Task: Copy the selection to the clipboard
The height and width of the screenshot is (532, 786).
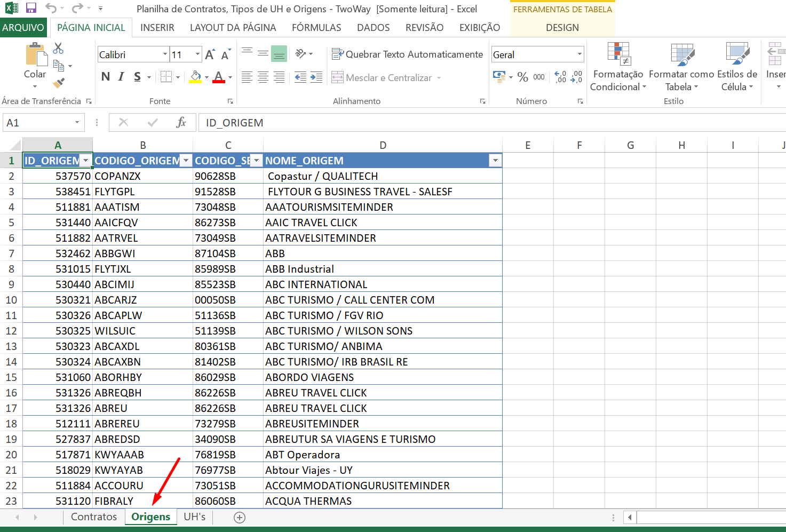Action: click(59, 66)
